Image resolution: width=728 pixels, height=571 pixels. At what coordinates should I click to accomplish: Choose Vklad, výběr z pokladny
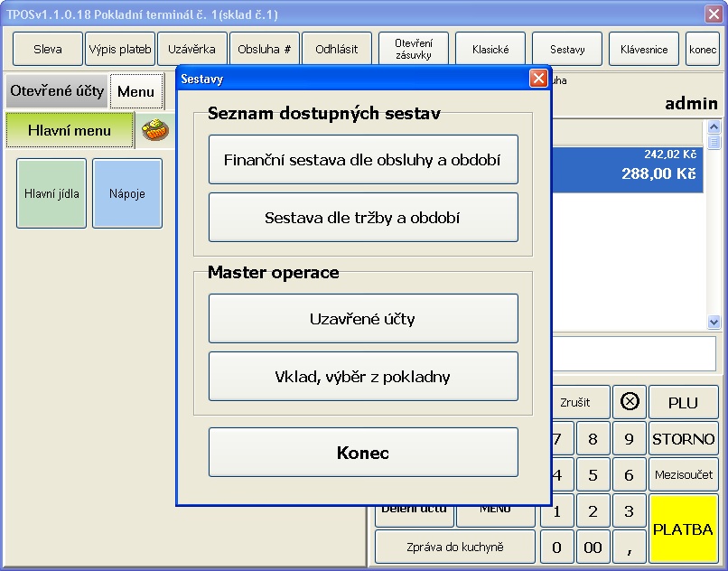click(363, 377)
